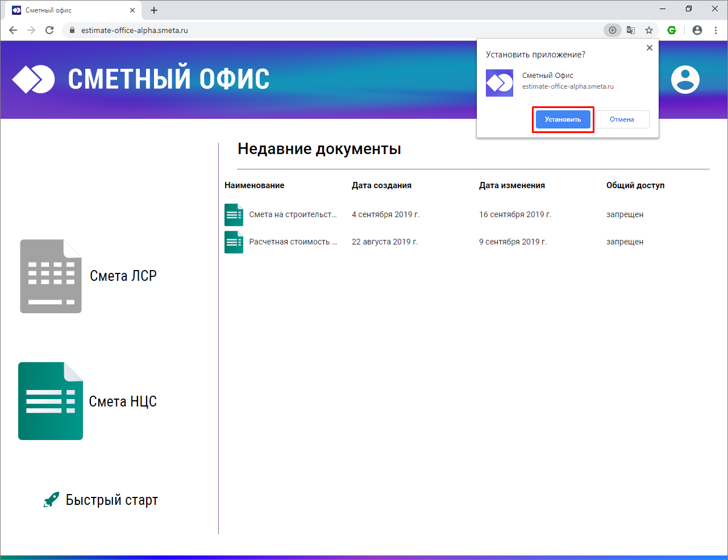
Task: Click the Отмена button in install popup
Action: 622,119
